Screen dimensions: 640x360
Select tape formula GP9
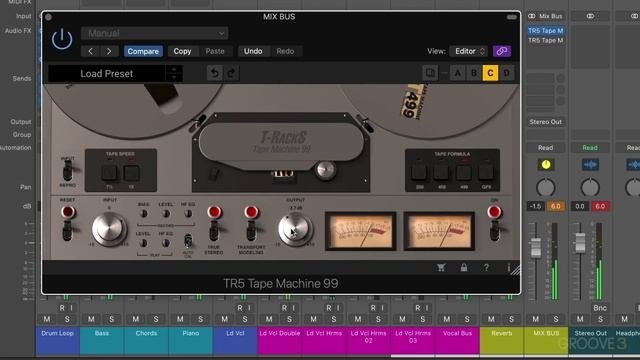coord(486,172)
